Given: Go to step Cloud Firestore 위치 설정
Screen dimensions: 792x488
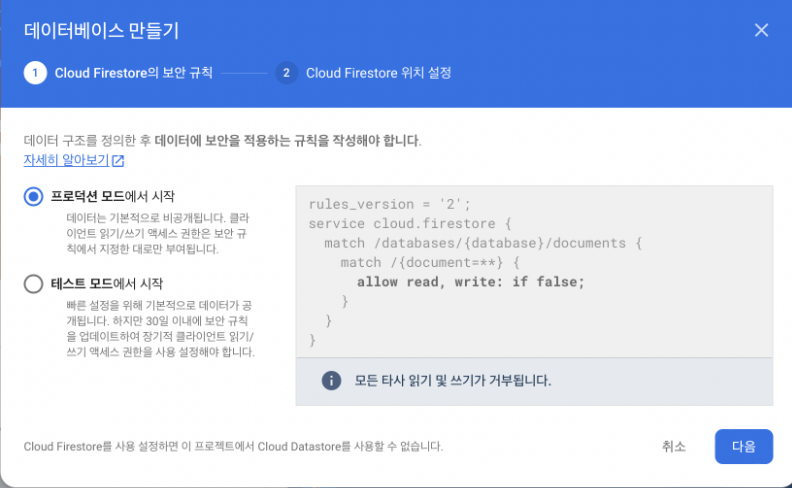Looking at the screenshot, I should click(x=378, y=73).
